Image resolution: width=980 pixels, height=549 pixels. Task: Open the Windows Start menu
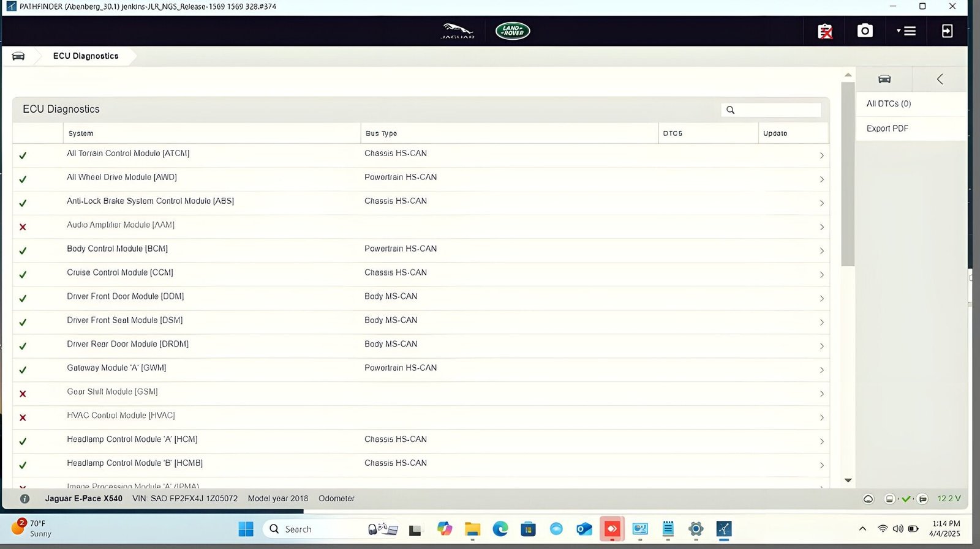246,529
